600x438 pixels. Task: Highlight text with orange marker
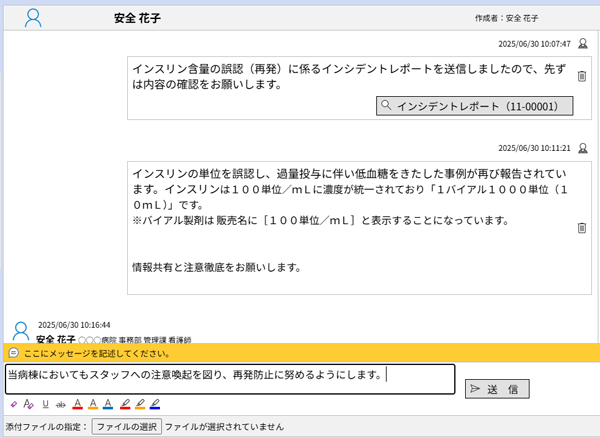click(140, 404)
